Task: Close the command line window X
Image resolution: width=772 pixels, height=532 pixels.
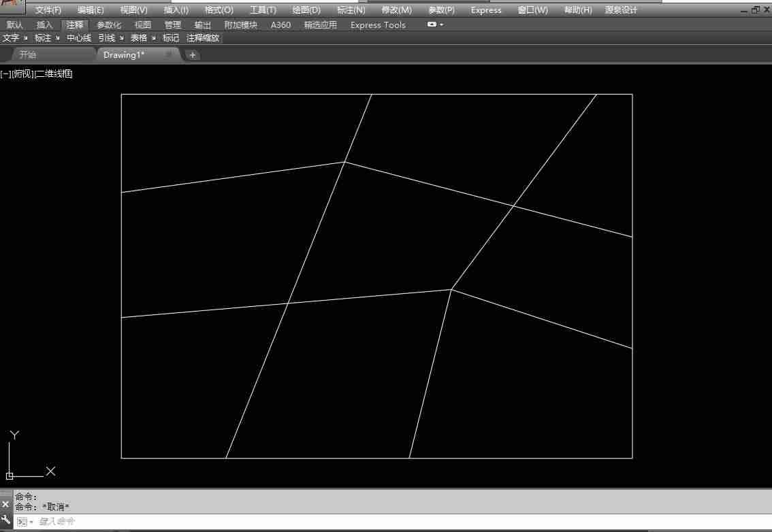Action: tap(5, 504)
